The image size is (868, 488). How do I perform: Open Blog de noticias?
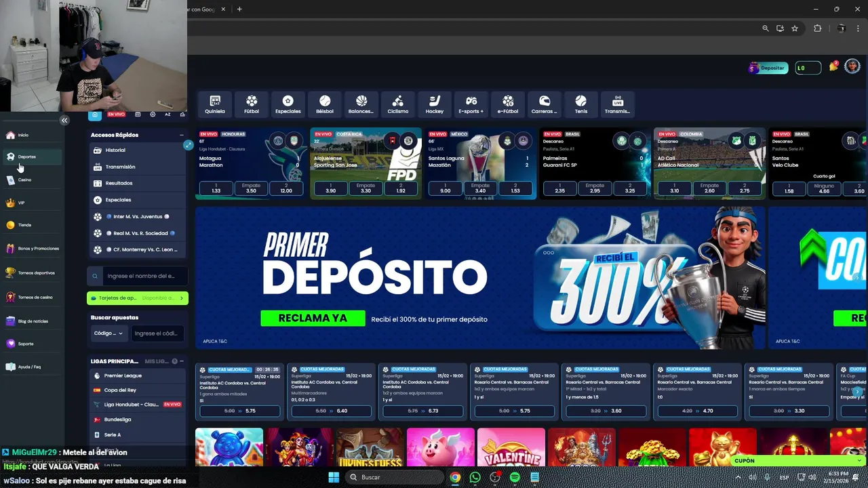point(33,321)
